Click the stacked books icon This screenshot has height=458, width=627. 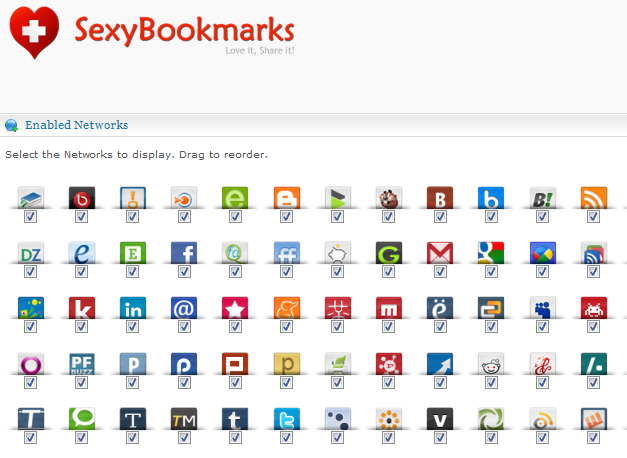[30, 198]
